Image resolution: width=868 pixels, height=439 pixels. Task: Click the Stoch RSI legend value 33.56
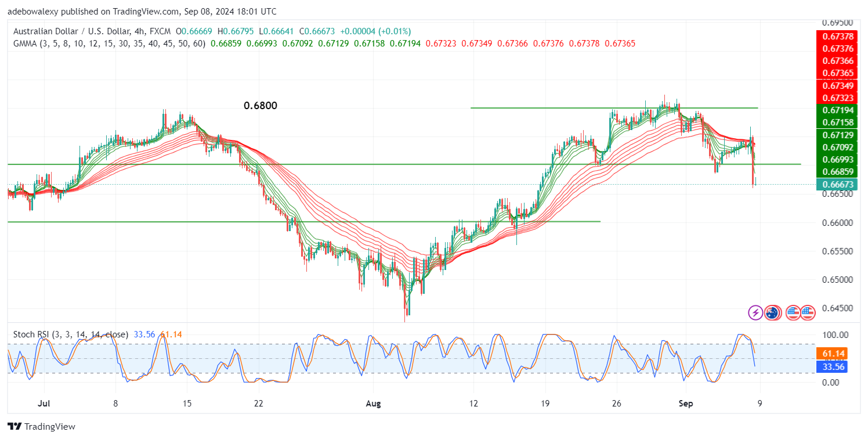[x=144, y=334]
